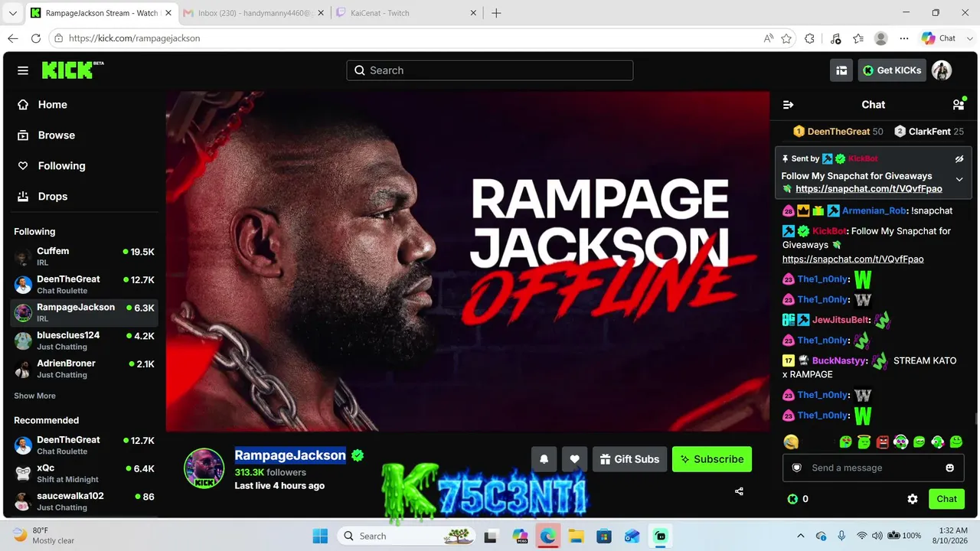Click the Read Aloud icon in address bar
This screenshot has width=980, height=551.
(768, 38)
